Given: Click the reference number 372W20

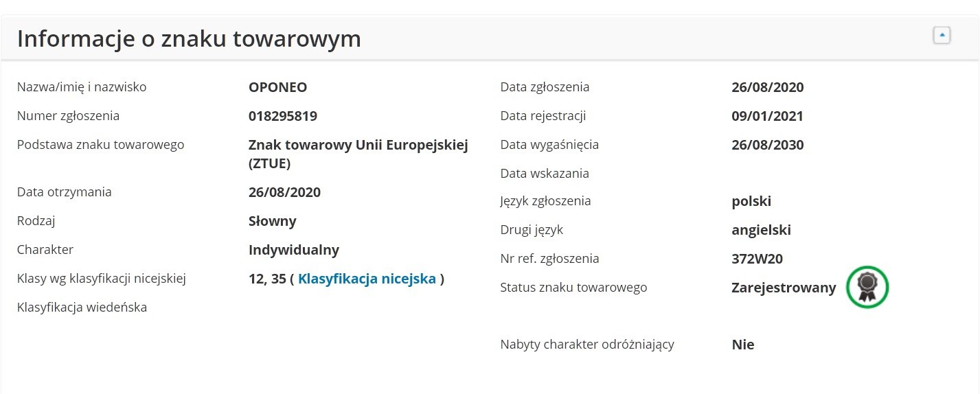Looking at the screenshot, I should (757, 259).
